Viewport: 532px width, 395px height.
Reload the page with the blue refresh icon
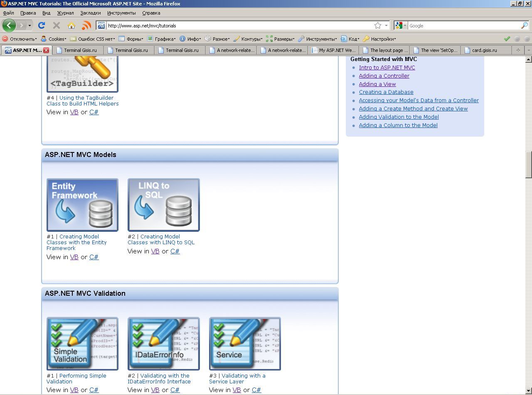42,25
